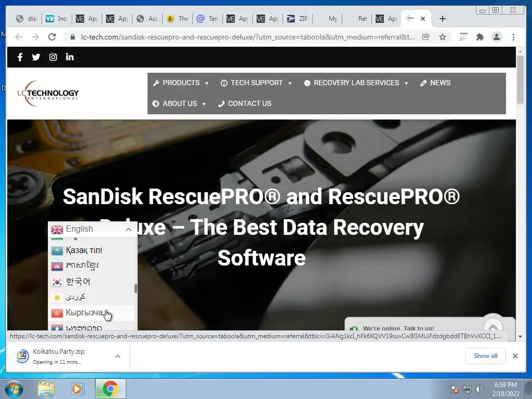Switch to the 'The' tab
532x399 pixels.
177,19
